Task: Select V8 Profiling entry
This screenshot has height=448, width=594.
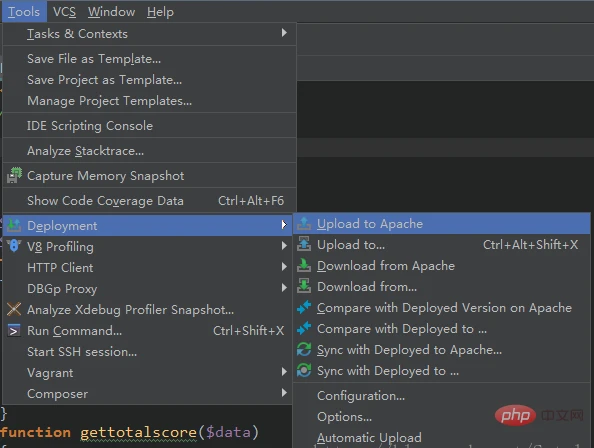Action: coord(148,247)
